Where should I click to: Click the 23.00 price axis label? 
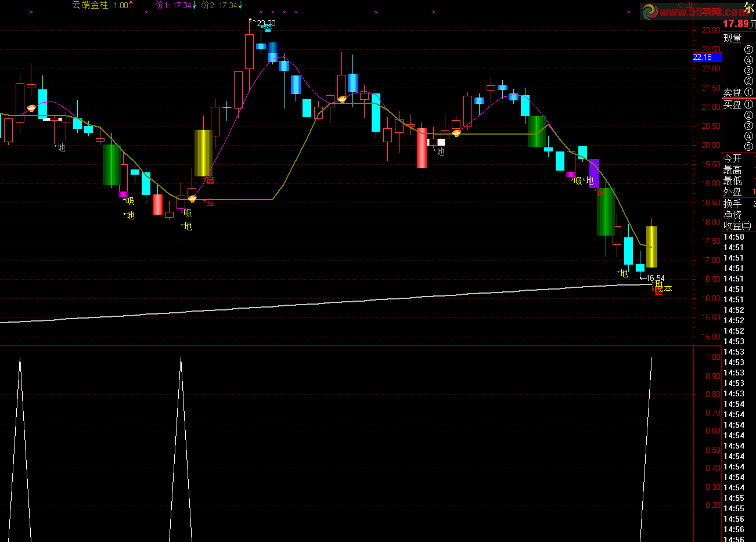(711, 30)
